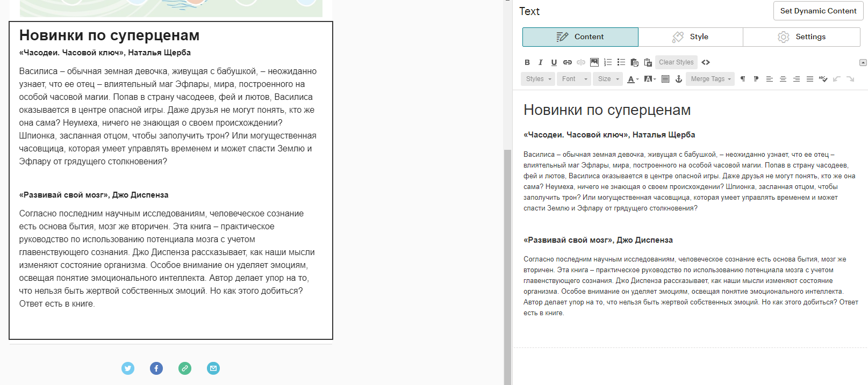Open the Size dropdown

[608, 79]
